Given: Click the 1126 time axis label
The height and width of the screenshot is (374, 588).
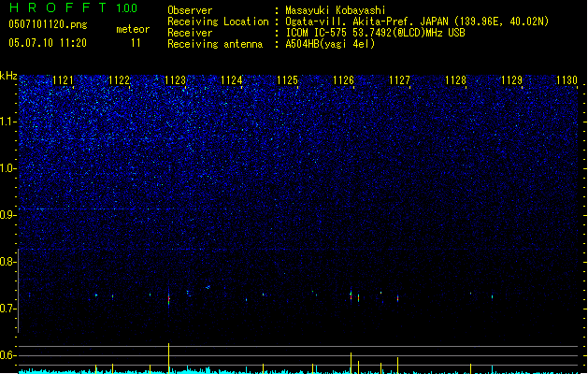Looking at the screenshot, I should coord(343,80).
